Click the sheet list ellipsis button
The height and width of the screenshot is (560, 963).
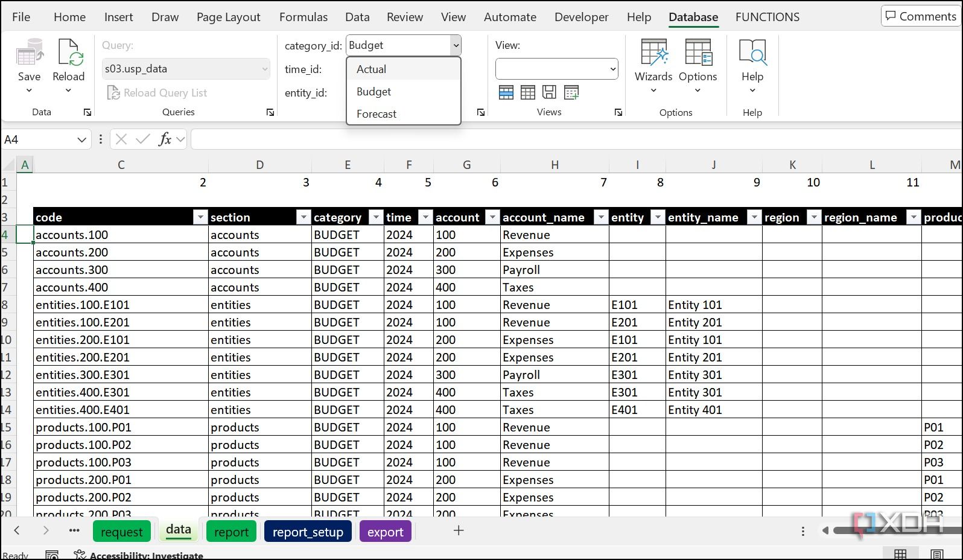click(x=74, y=530)
